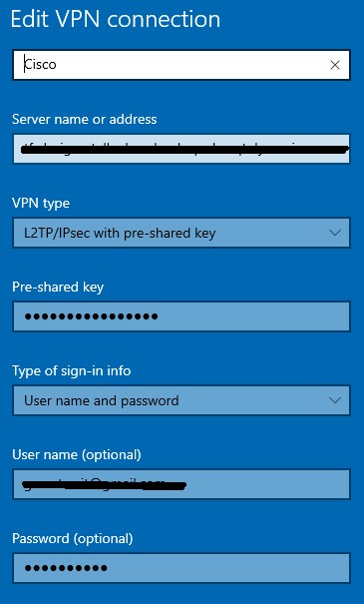The height and width of the screenshot is (604, 364).
Task: Click the Type of sign-in info label
Action: click(71, 371)
